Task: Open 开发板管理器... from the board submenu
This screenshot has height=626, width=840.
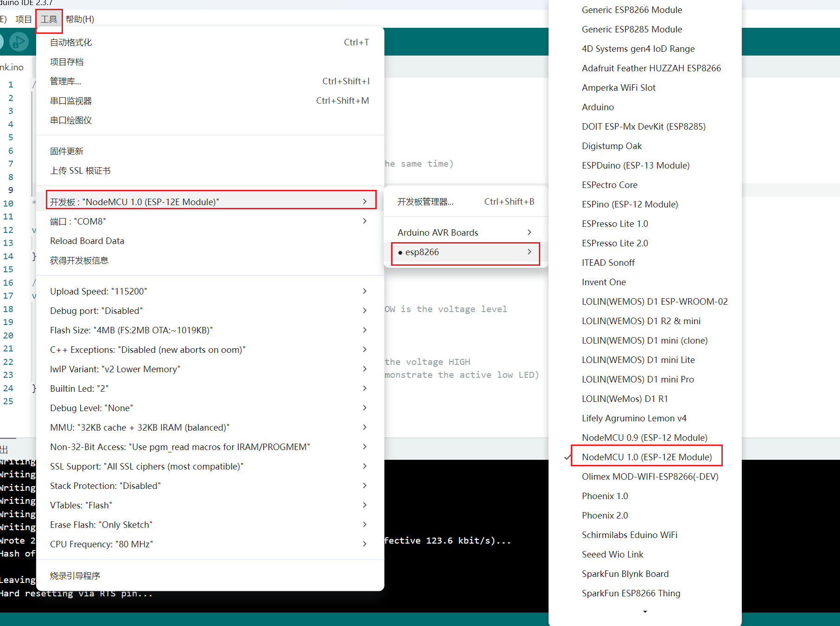Action: (425, 201)
